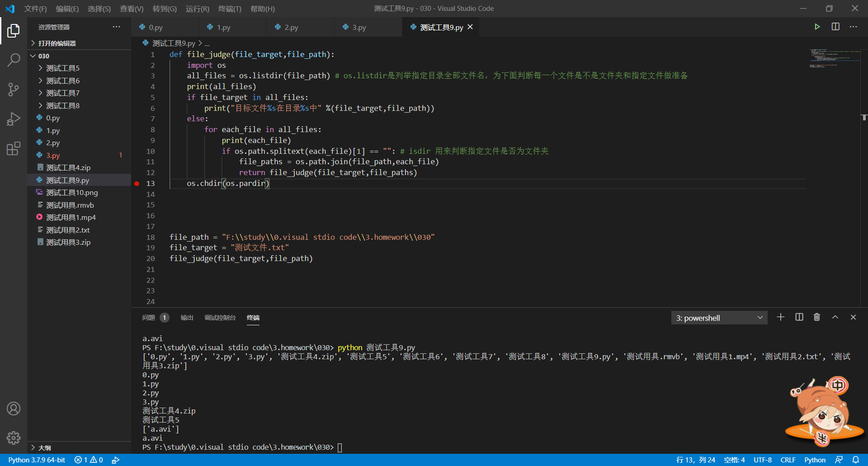This screenshot has width=868, height=466.
Task: Open the 运行(R) menu
Action: point(198,9)
